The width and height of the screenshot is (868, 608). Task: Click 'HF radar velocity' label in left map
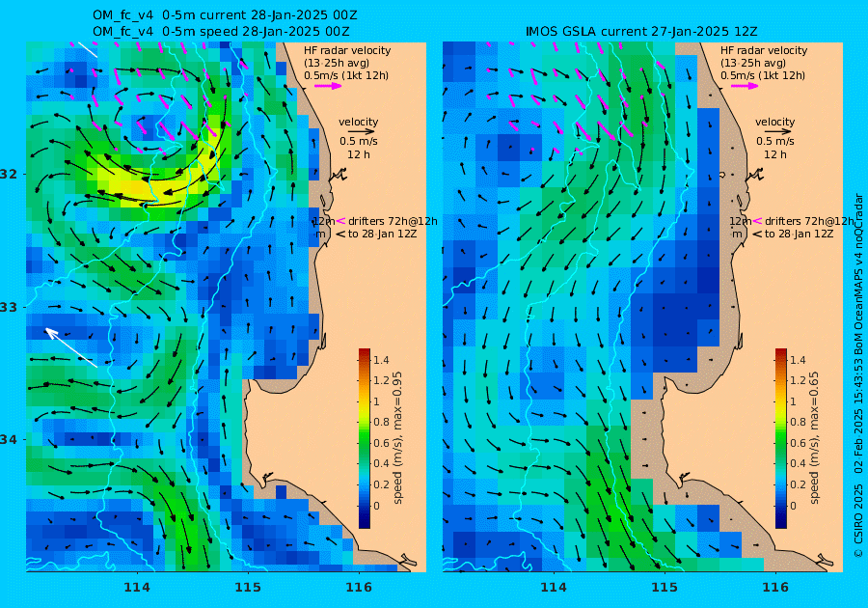(x=347, y=50)
